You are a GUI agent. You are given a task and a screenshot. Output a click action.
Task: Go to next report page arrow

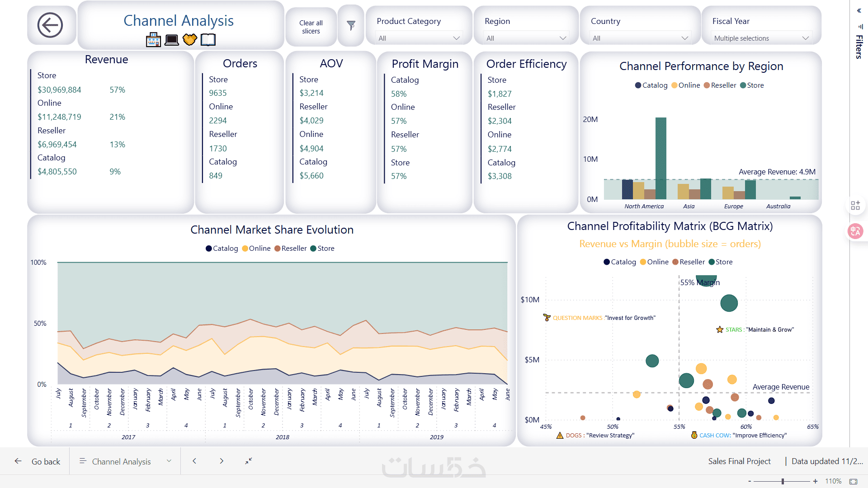pyautogui.click(x=222, y=461)
